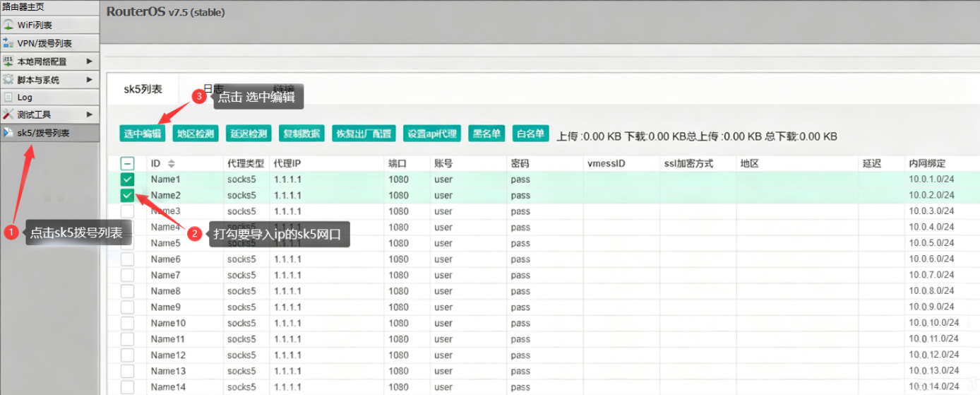Expand the 脚本与系统 submenu arrow
The image size is (980, 395).
90,80
